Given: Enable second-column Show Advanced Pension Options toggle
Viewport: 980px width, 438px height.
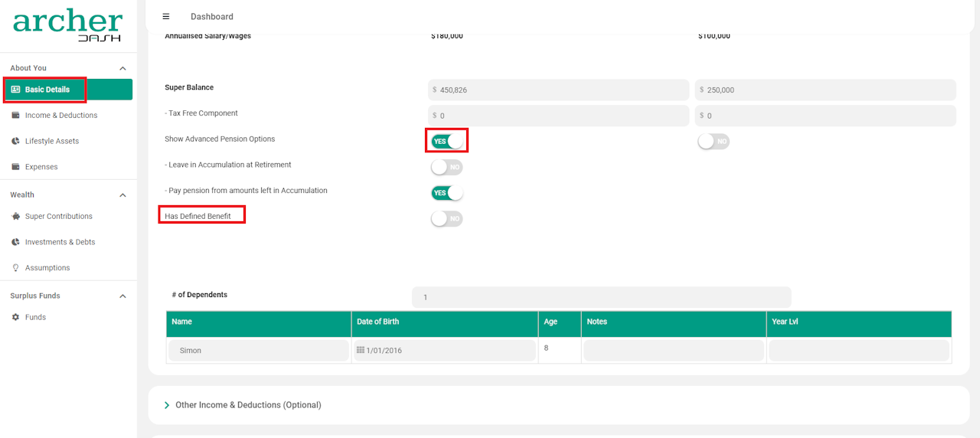Looking at the screenshot, I should tap(714, 141).
